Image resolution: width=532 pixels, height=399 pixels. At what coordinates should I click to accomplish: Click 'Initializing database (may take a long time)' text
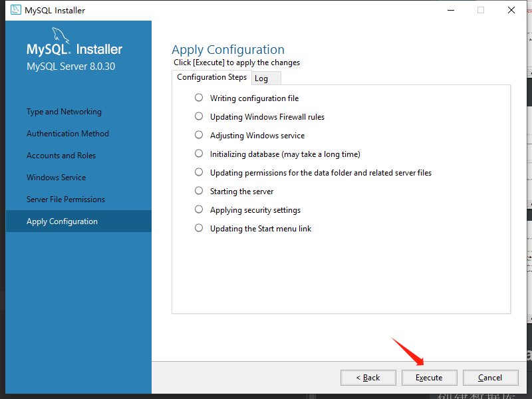tap(285, 154)
